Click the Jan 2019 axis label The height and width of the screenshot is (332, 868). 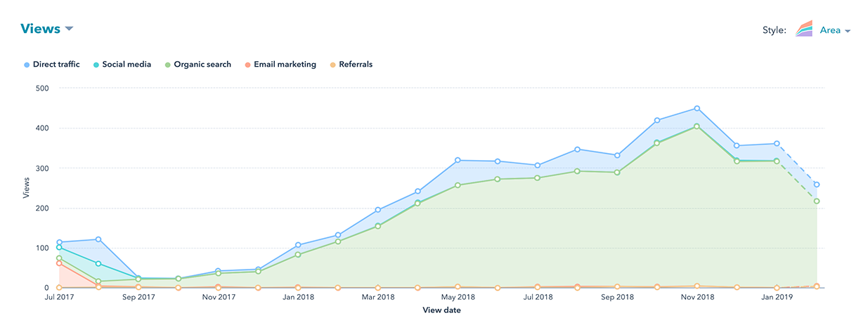777,298
